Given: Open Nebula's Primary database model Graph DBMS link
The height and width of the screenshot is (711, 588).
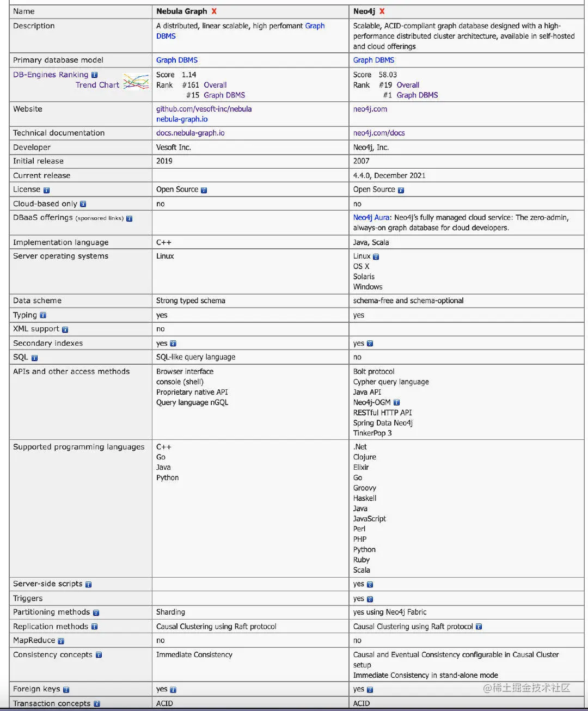Looking at the screenshot, I should click(177, 60).
